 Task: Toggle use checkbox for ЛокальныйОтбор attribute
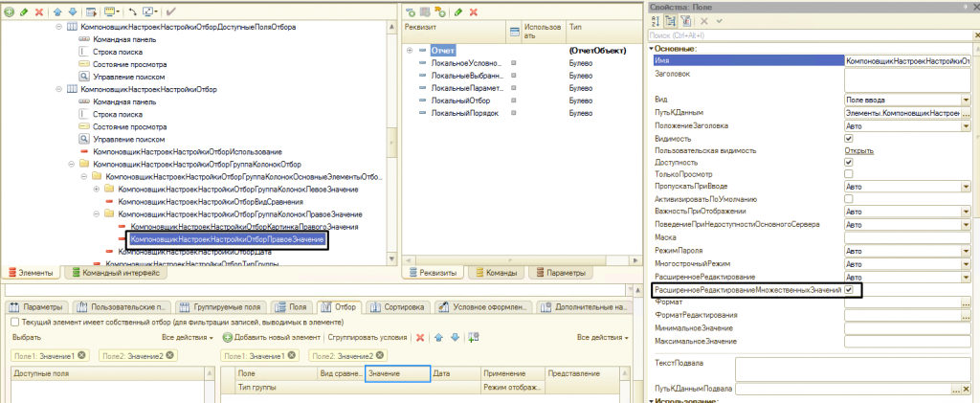(514, 101)
